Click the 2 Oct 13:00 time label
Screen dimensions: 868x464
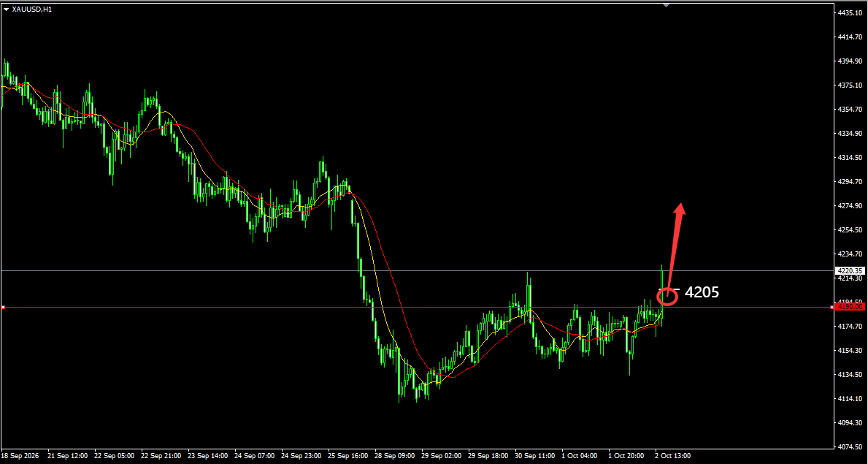(672, 456)
